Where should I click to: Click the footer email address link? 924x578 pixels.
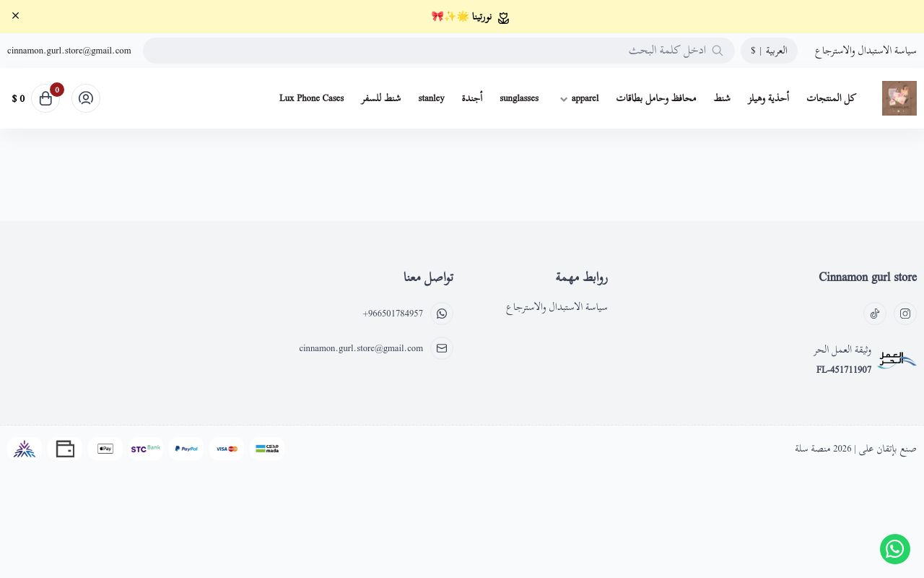pyautogui.click(x=361, y=348)
